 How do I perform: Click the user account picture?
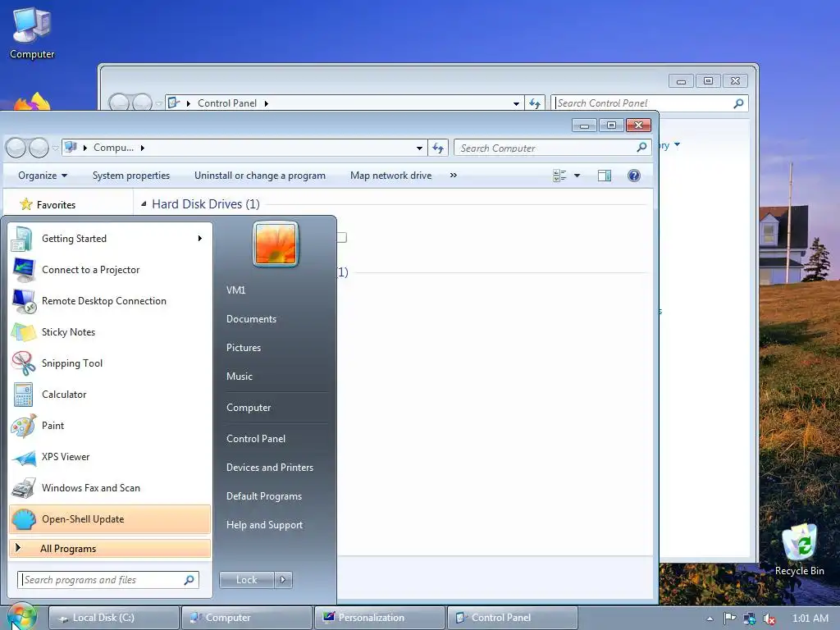(x=276, y=244)
